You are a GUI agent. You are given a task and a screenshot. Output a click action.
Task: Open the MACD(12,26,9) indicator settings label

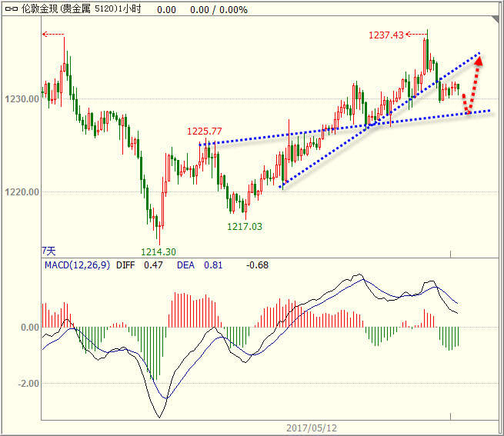point(77,265)
